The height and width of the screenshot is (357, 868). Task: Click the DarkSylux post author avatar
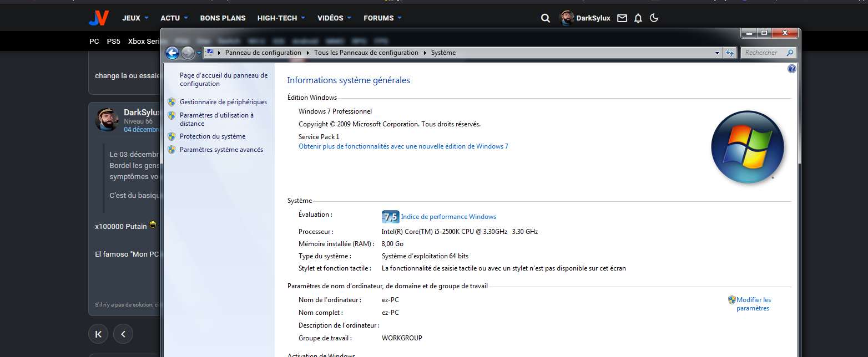coord(107,119)
